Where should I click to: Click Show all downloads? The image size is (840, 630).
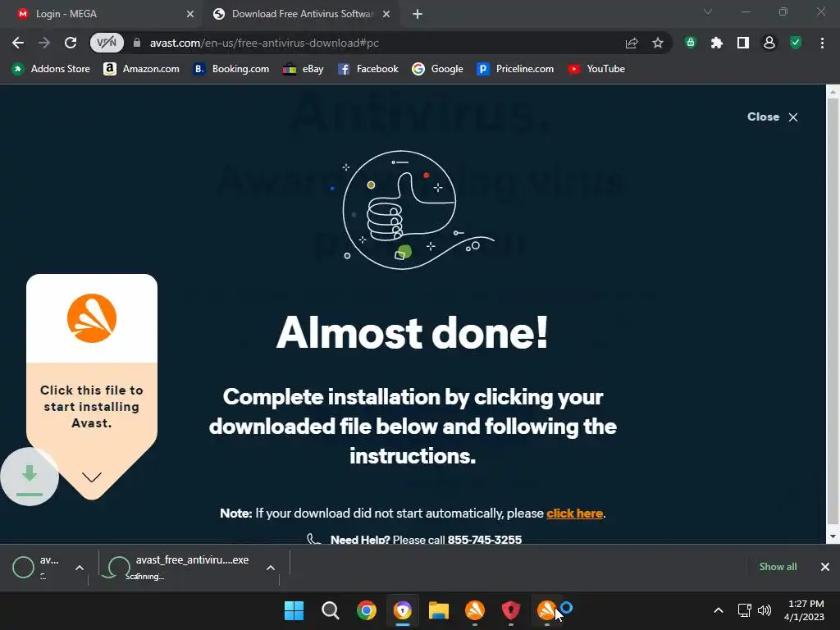pyautogui.click(x=778, y=567)
